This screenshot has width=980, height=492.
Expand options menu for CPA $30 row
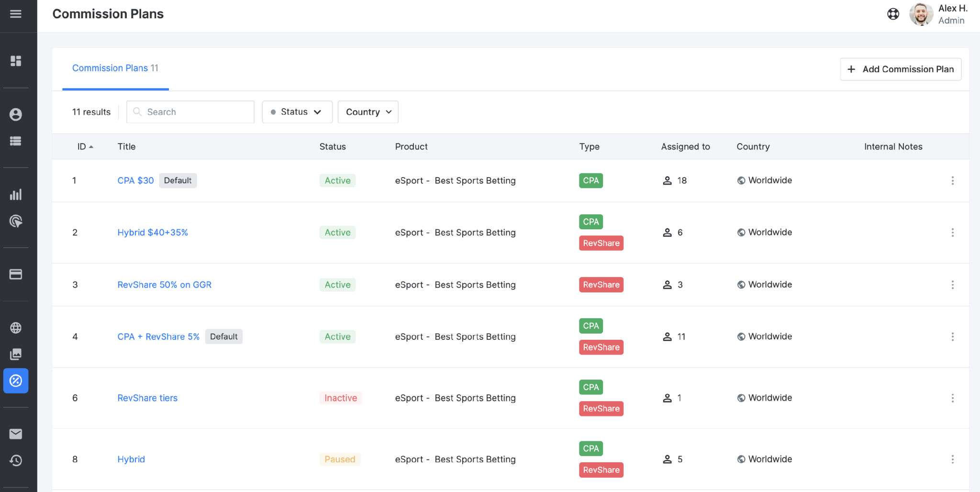point(953,180)
